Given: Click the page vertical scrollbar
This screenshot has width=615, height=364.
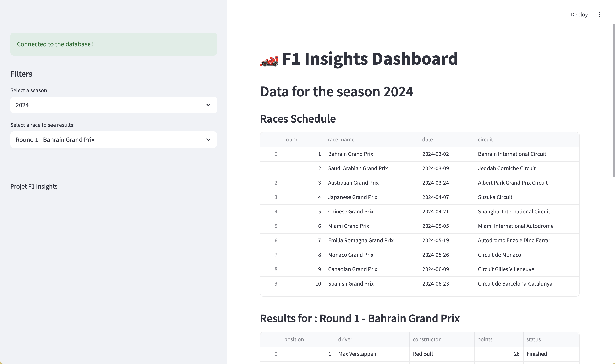Looking at the screenshot, I should pyautogui.click(x=614, y=100).
